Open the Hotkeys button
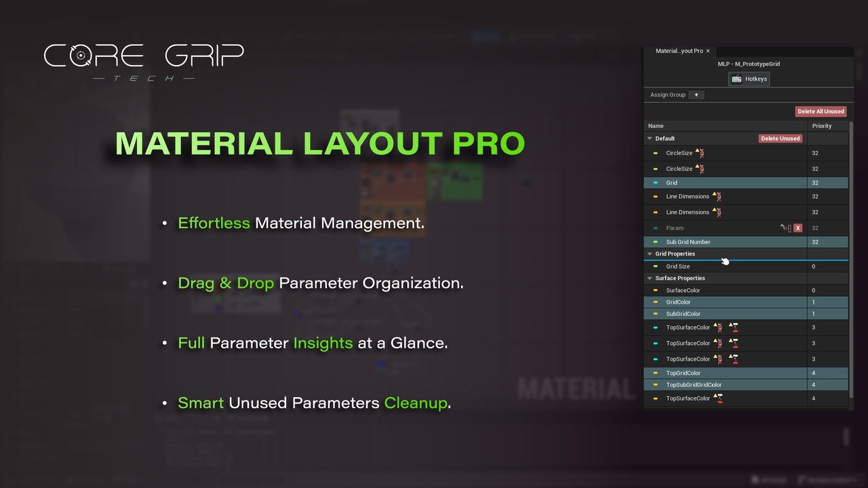The height and width of the screenshot is (488, 868). 749,79
